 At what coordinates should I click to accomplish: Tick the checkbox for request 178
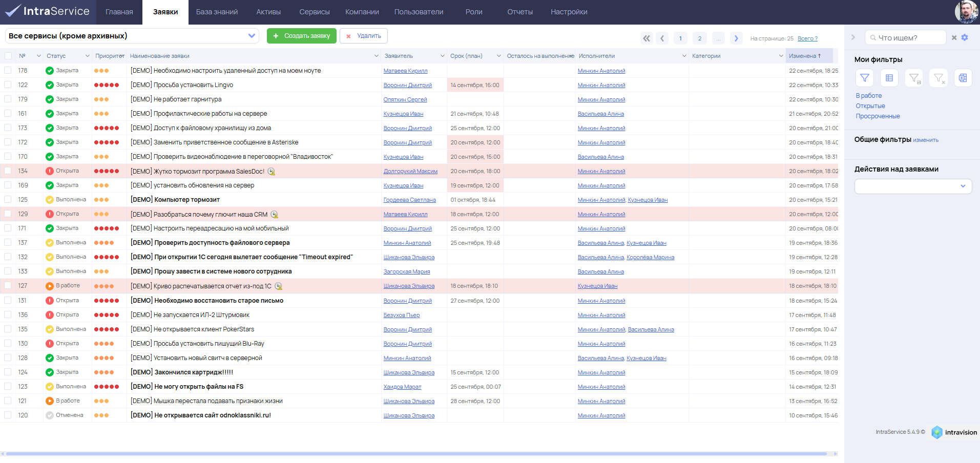point(8,71)
